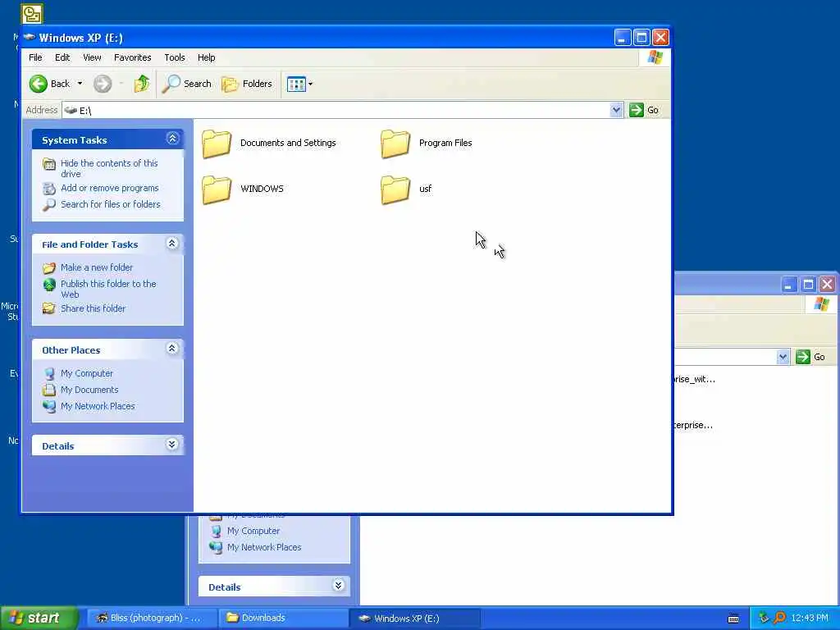Click the Publish to Web globe icon
The image size is (840, 630).
[x=48, y=285]
